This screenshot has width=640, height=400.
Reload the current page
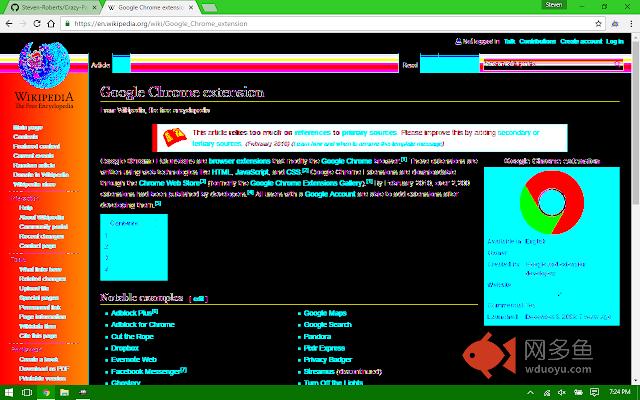(37, 24)
